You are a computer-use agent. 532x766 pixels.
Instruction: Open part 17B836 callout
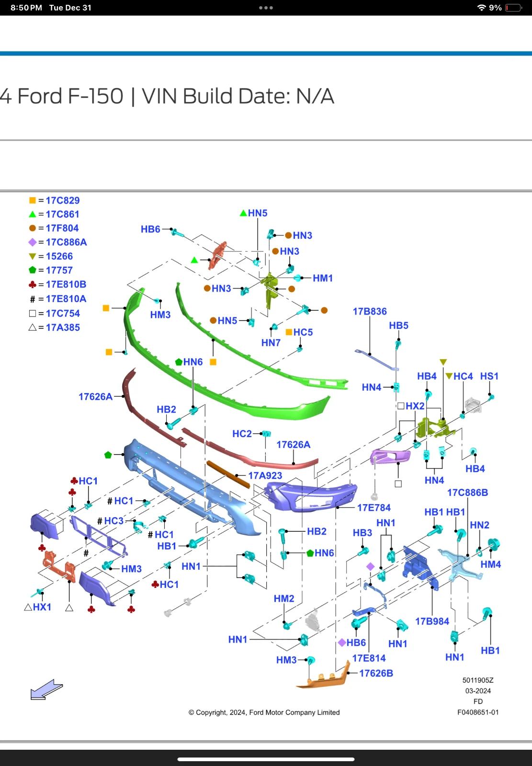370,311
